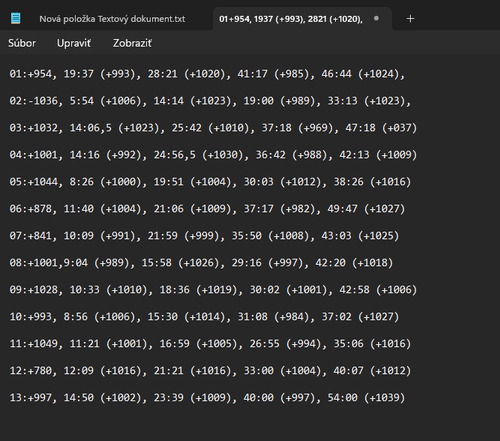This screenshot has width=500, height=441.
Task: Click on 35:06 in line 11
Action: [x=348, y=344]
